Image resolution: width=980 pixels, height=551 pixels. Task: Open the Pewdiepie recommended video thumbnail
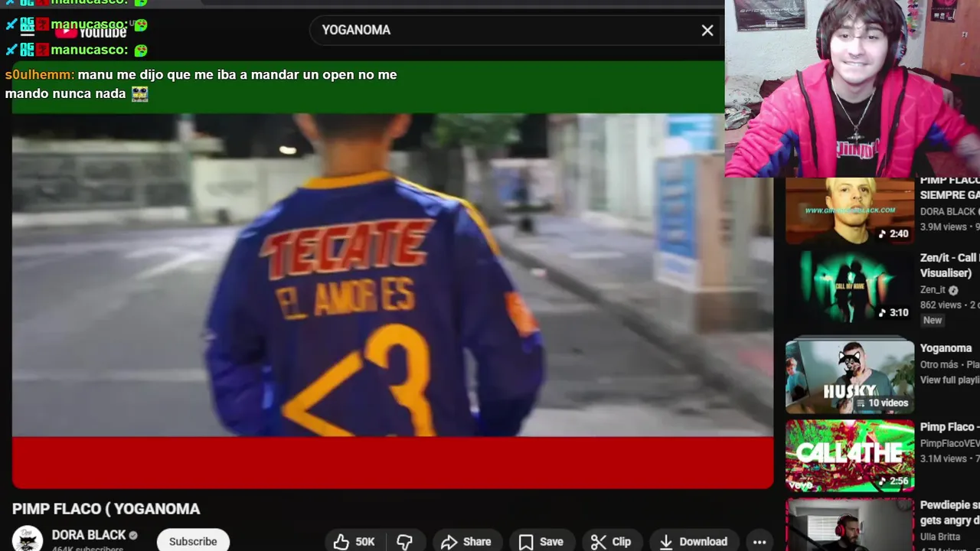coord(850,525)
